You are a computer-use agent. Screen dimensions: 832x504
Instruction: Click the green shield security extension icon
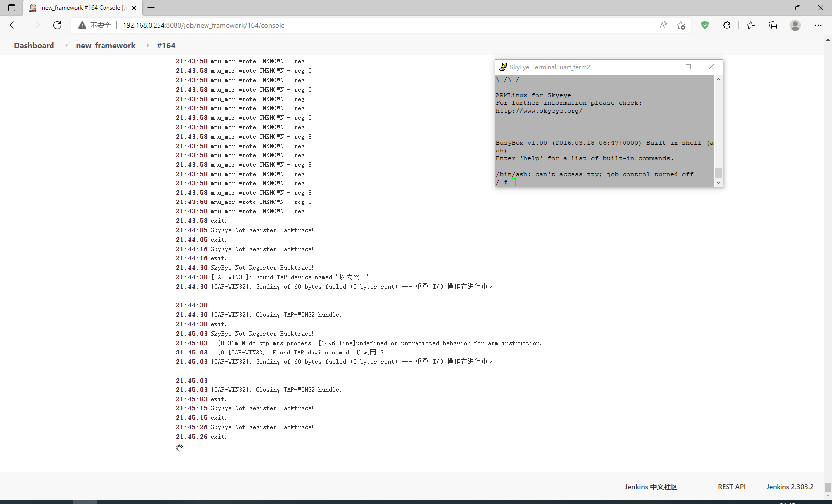coord(705,25)
